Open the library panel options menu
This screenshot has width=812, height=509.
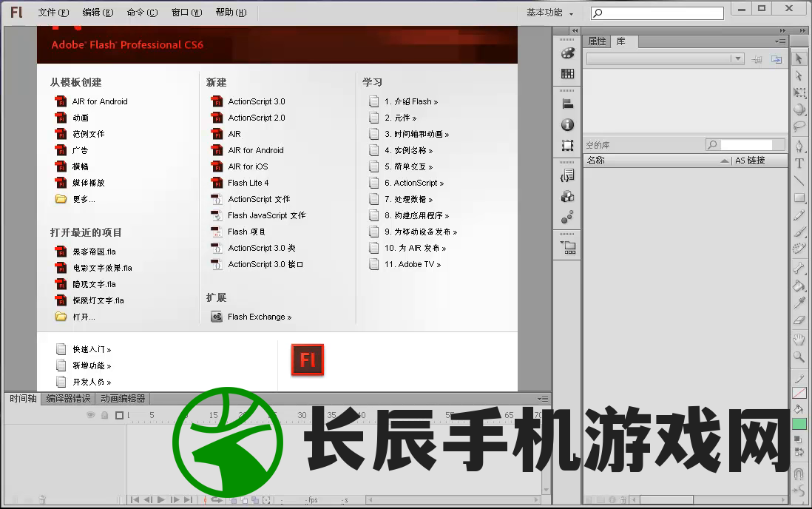pyautogui.click(x=780, y=41)
